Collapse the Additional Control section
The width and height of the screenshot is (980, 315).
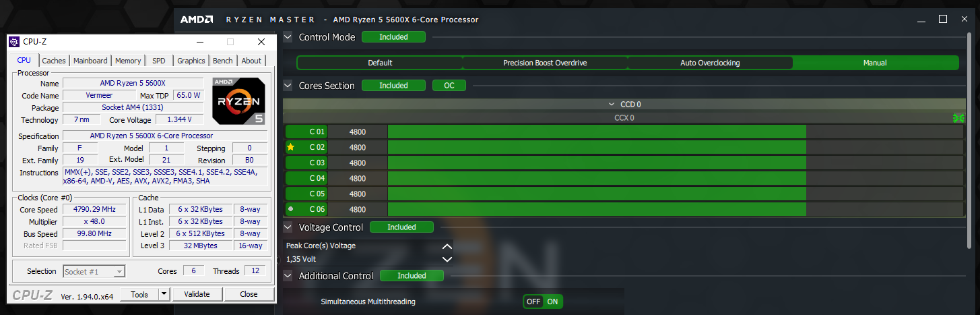[x=288, y=276]
